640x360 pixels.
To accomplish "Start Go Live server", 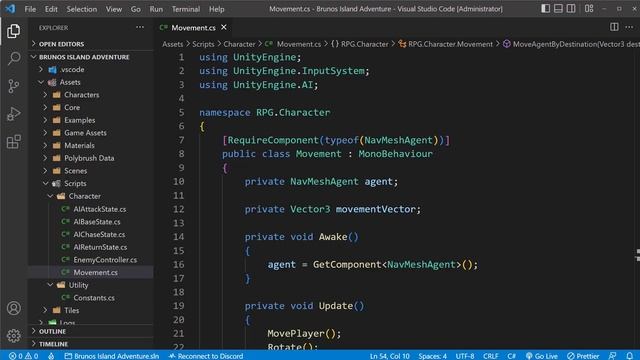I will click(x=541, y=356).
